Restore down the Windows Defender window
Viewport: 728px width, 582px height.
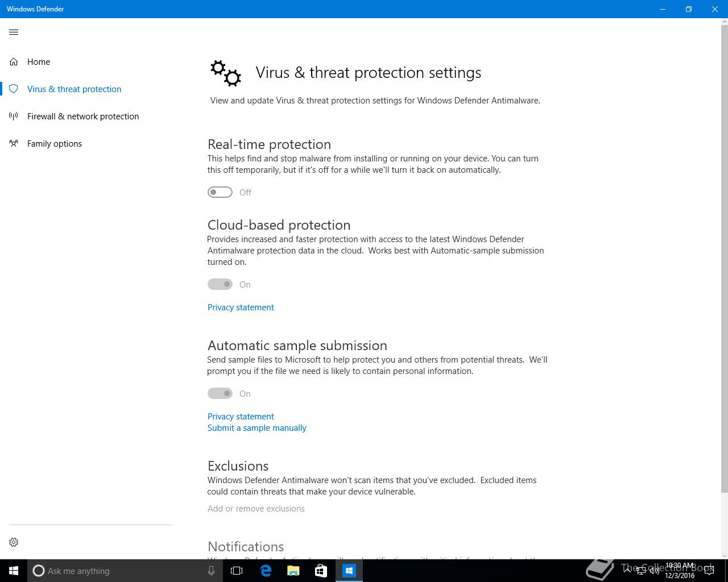[688, 9]
